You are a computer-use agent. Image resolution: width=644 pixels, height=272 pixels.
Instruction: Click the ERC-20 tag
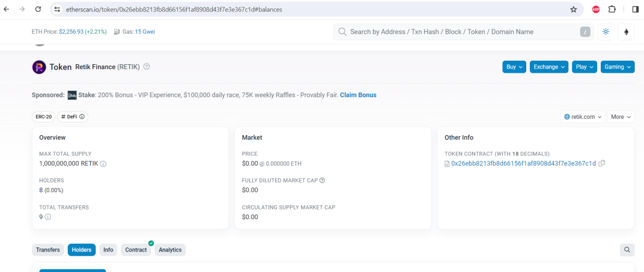pyautogui.click(x=43, y=117)
